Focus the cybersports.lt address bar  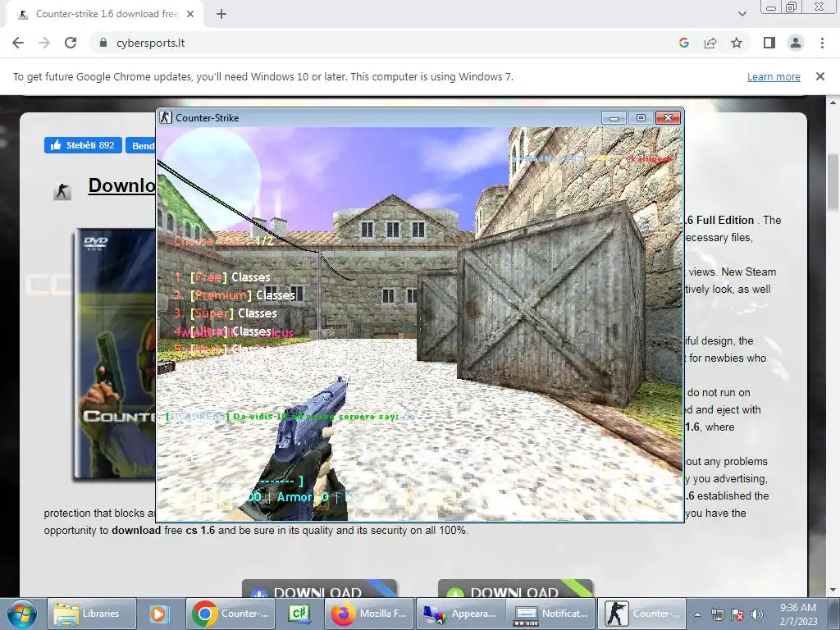point(386,43)
